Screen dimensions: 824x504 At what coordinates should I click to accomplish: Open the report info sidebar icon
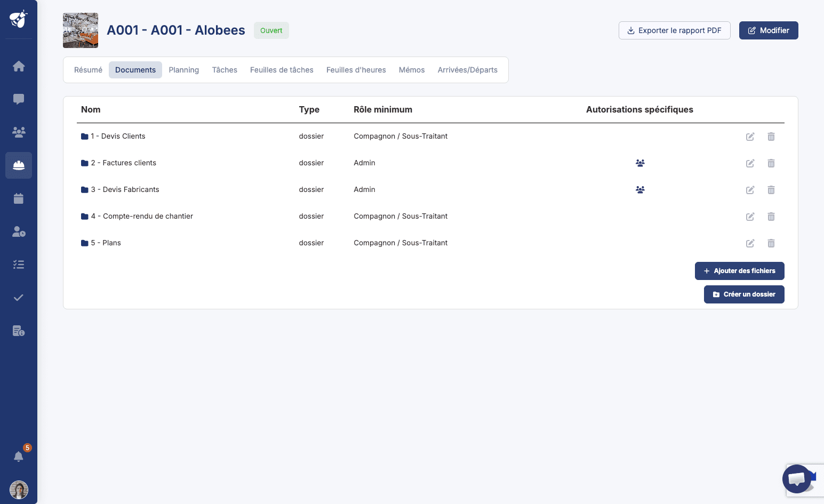click(x=19, y=331)
